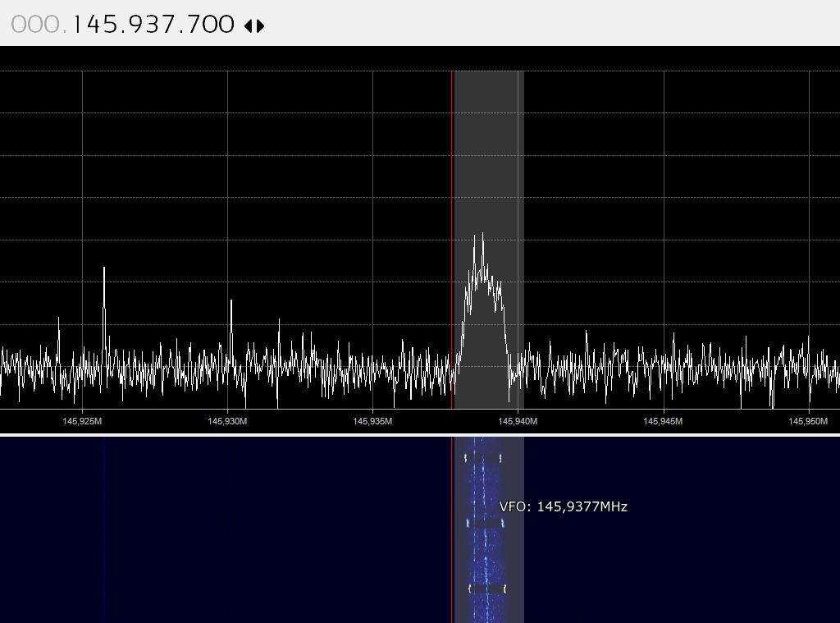Click the red VFO tuning line
Image resolution: width=840 pixels, height=623 pixels.
(454, 246)
